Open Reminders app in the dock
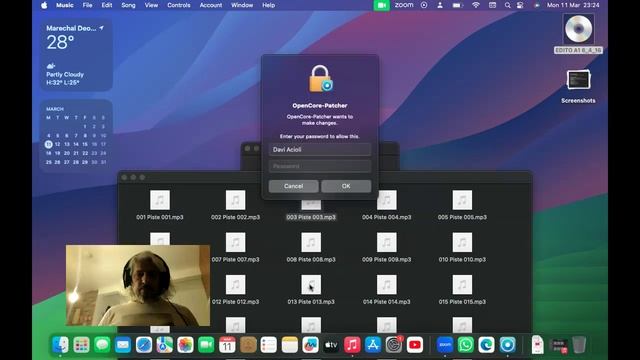This screenshot has height=360, width=640. tap(269, 345)
